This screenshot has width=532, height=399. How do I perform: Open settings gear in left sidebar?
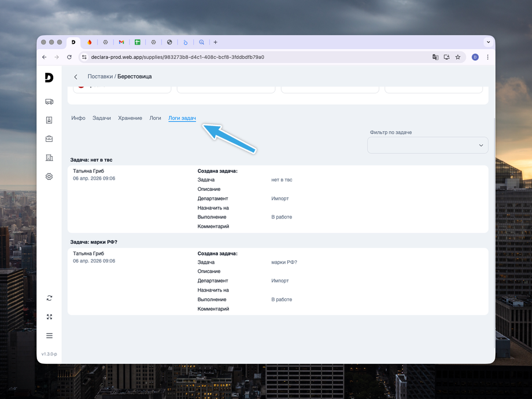point(49,176)
